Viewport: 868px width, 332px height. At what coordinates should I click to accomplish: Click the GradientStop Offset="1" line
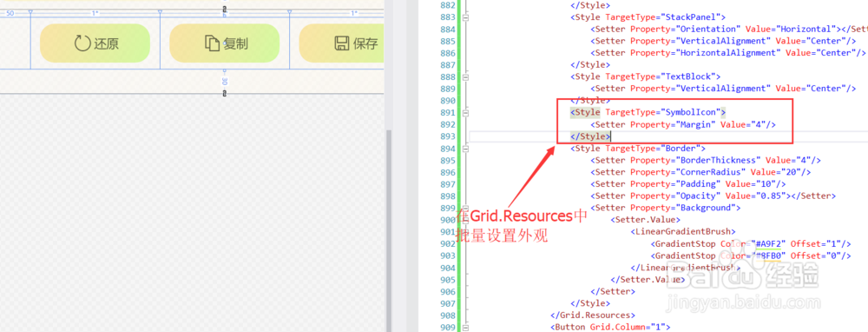751,244
